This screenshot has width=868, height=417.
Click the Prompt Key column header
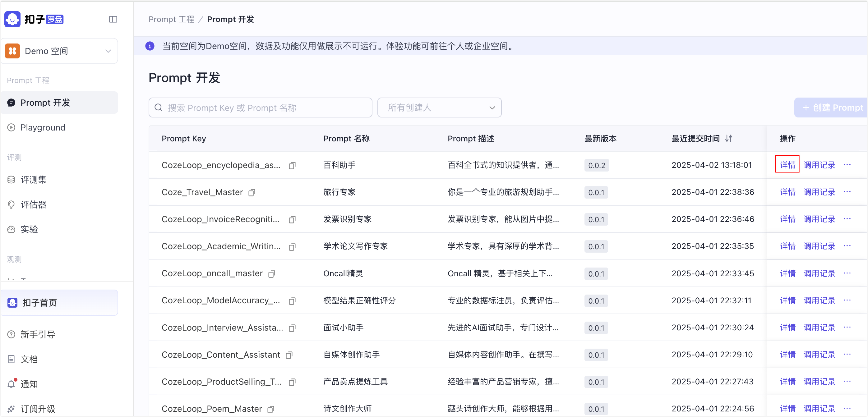coord(184,139)
